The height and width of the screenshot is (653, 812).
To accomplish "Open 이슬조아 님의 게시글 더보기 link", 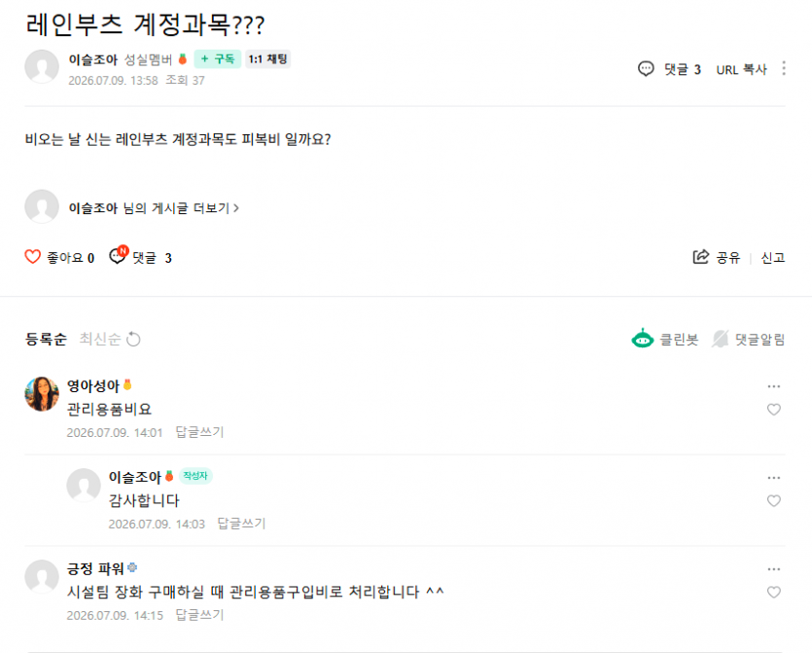I will click(x=154, y=208).
